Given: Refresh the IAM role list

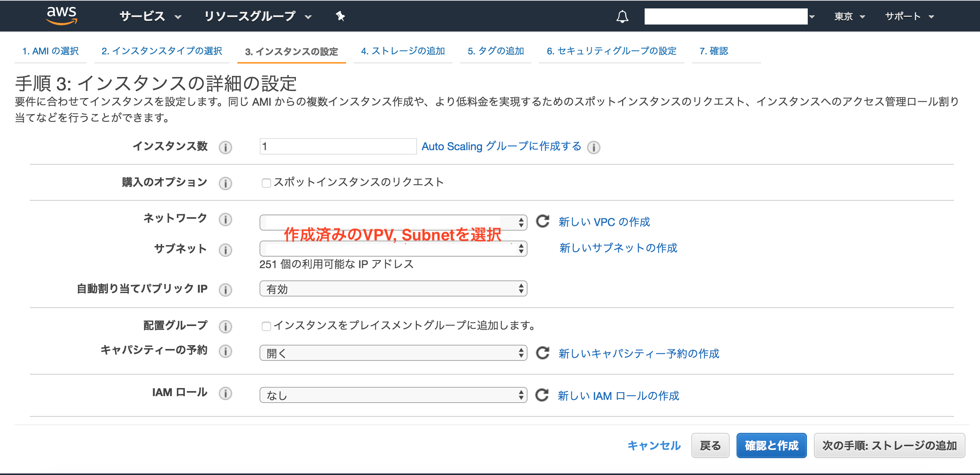Looking at the screenshot, I should (542, 395).
